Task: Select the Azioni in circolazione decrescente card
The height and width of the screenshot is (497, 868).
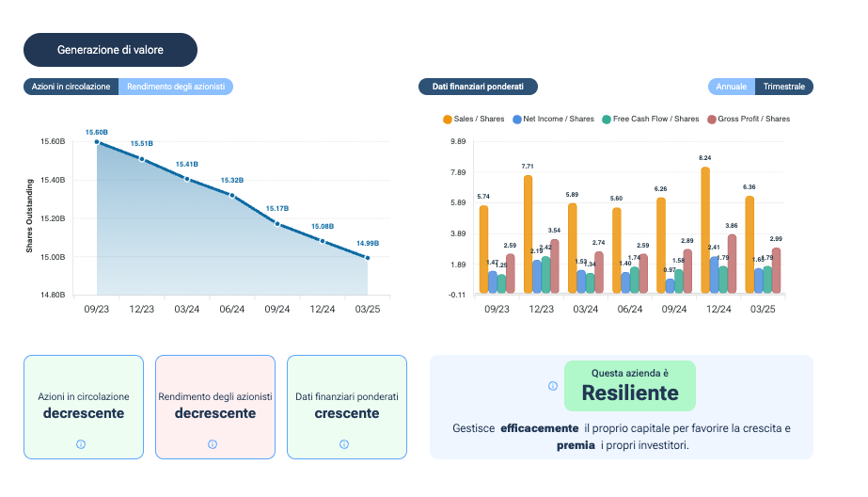Action: coord(84,407)
